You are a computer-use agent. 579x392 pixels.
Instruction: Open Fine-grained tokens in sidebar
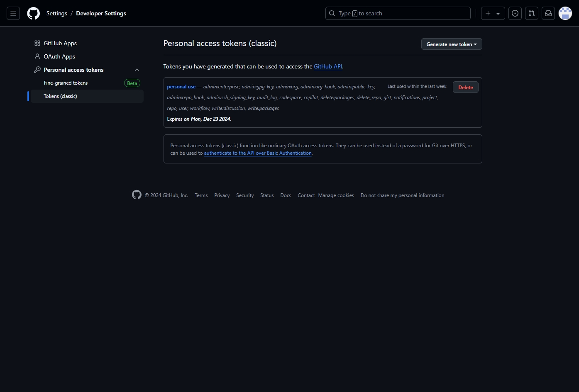[x=66, y=83]
